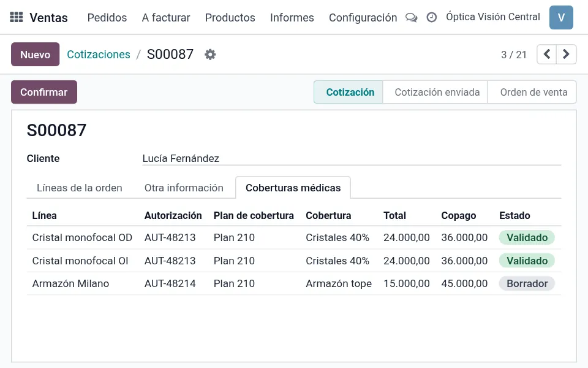Sort by Plan de cobertura column header
The width and height of the screenshot is (588, 368).
pyautogui.click(x=254, y=215)
